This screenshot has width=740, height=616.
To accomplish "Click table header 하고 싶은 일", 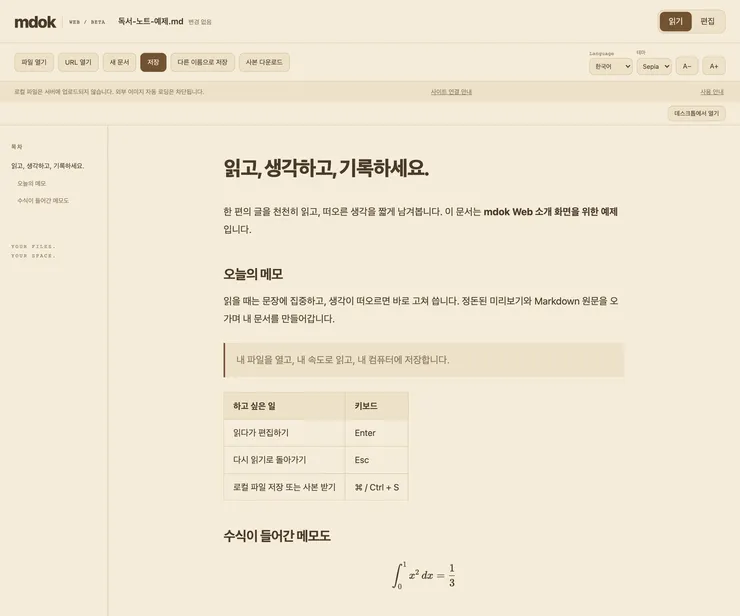I will click(x=285, y=406).
